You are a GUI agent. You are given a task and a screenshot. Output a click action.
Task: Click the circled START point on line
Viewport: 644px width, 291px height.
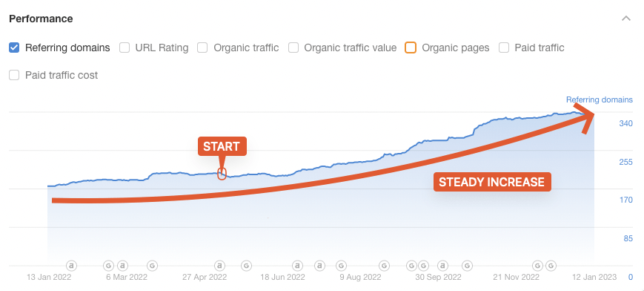coord(222,174)
